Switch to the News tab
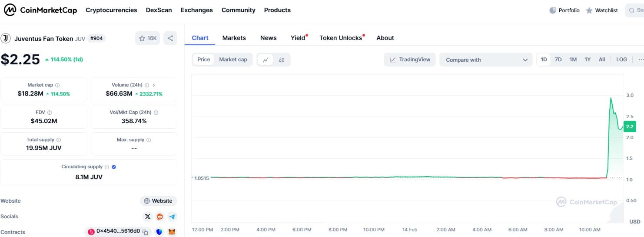Viewport: 644px width, 237px height. tap(269, 38)
